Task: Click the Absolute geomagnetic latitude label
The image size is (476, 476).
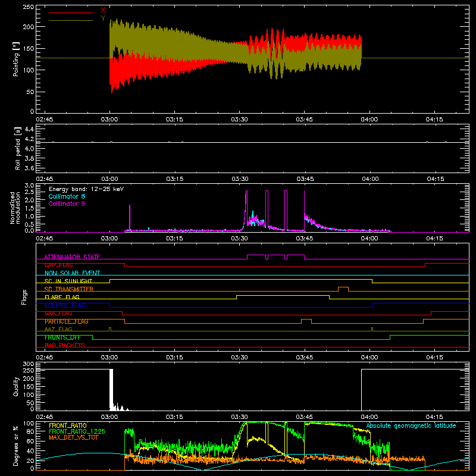Action: [x=411, y=425]
